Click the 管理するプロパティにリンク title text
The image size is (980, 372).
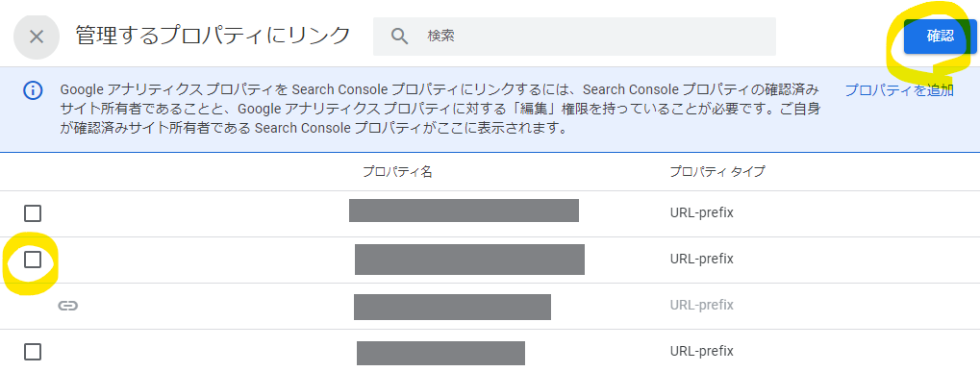tap(213, 36)
